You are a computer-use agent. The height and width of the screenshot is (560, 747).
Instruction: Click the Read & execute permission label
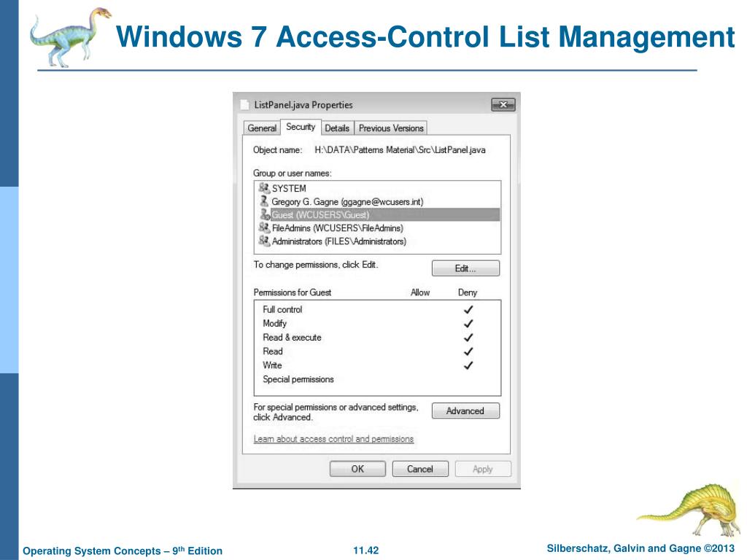[292, 337]
